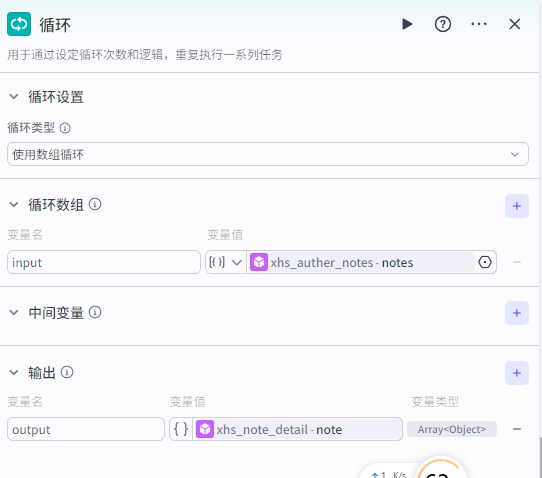Close the 循环 panel
542x478 pixels.
pyautogui.click(x=514, y=24)
